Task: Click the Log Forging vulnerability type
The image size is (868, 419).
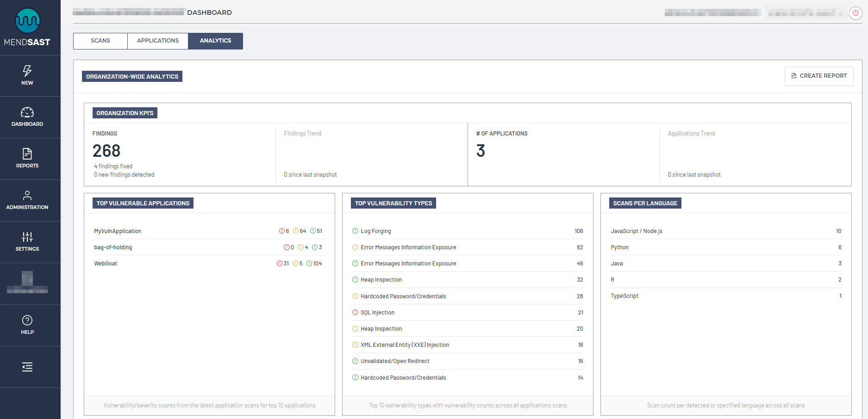Action: tap(375, 231)
